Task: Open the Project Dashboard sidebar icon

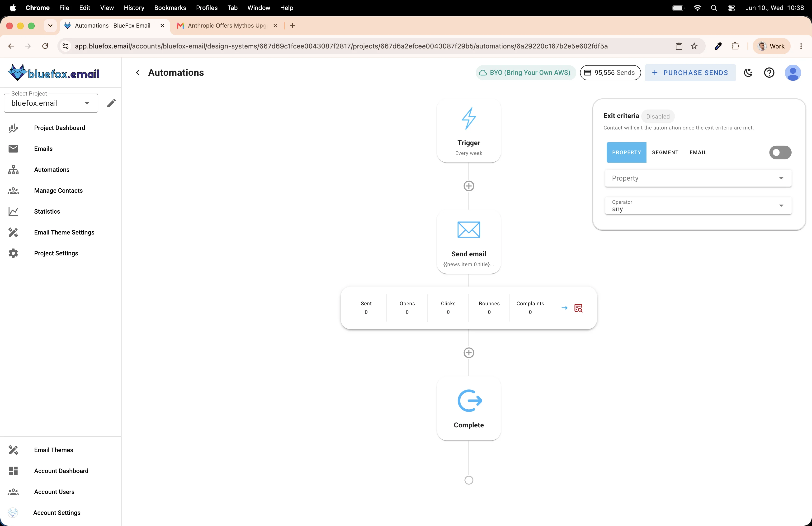Action: coord(13,128)
